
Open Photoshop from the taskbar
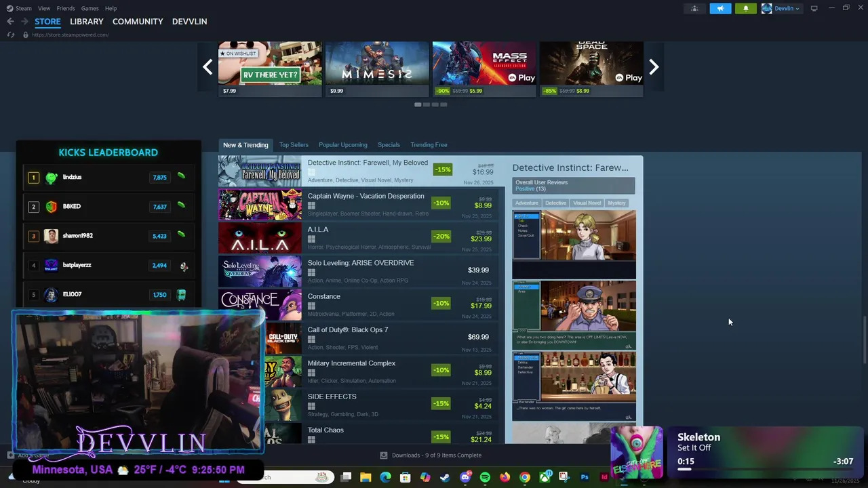click(x=585, y=477)
